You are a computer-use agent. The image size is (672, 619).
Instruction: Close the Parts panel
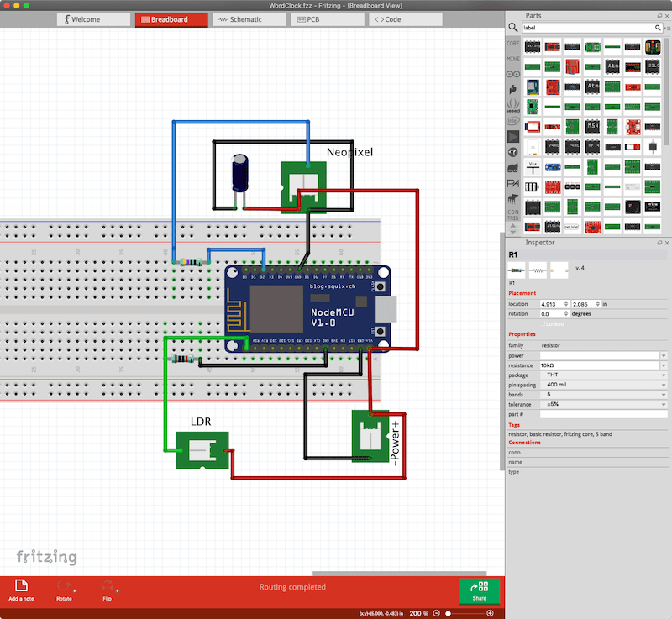click(x=667, y=15)
